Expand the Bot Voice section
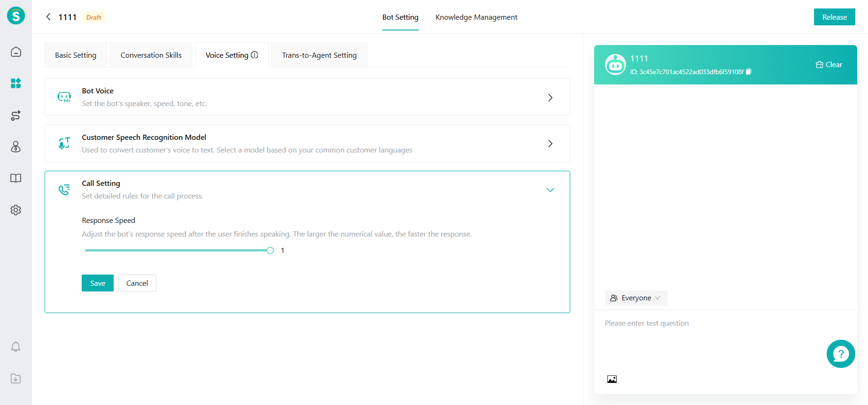 (550, 98)
